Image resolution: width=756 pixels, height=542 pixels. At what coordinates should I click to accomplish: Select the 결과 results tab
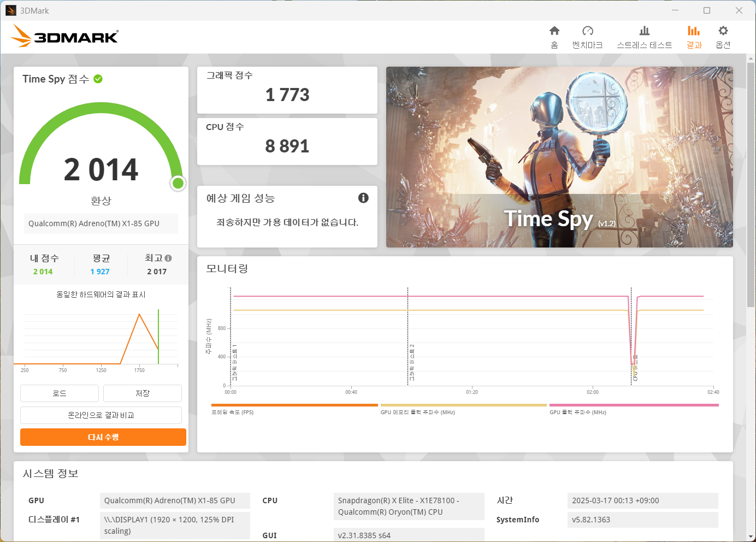[694, 37]
